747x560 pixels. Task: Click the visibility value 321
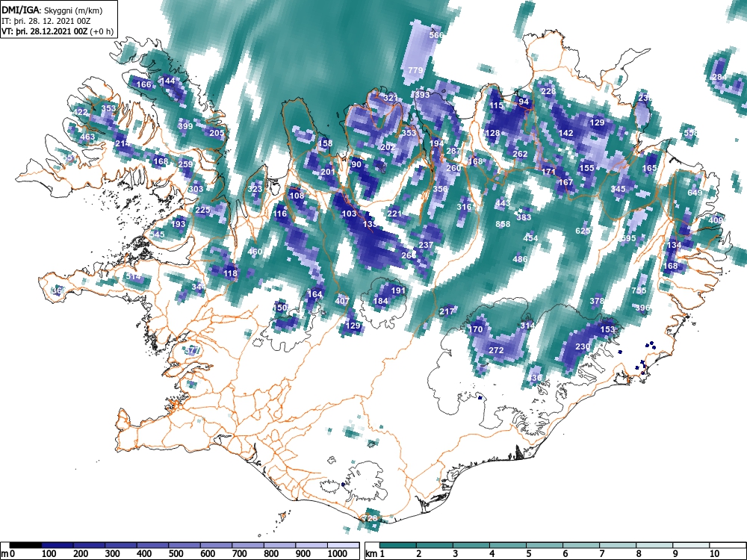[x=391, y=98]
